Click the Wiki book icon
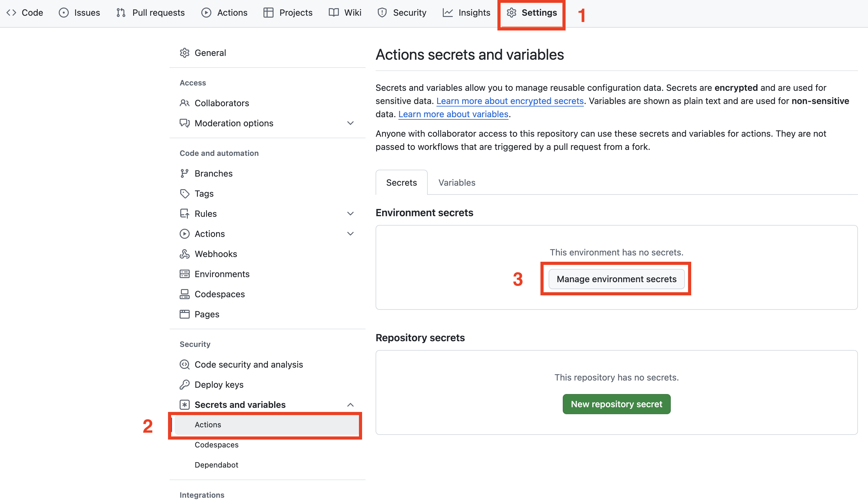This screenshot has height=504, width=868. [x=334, y=13]
